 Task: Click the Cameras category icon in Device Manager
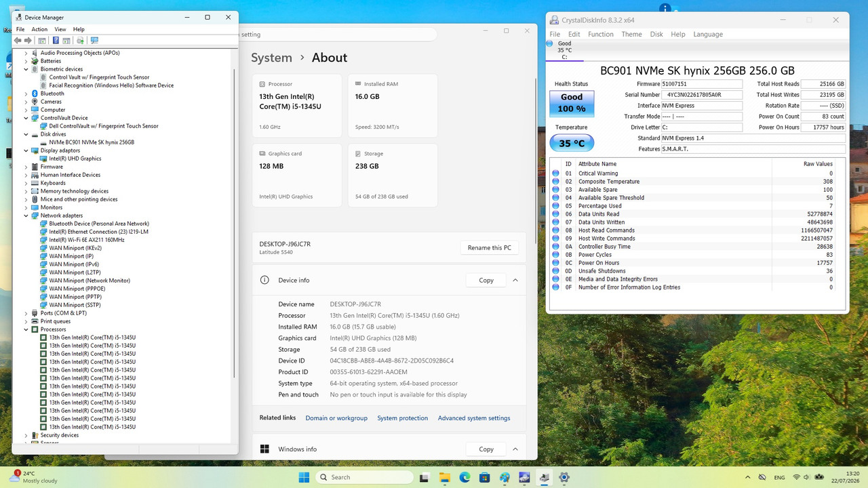pos(35,102)
